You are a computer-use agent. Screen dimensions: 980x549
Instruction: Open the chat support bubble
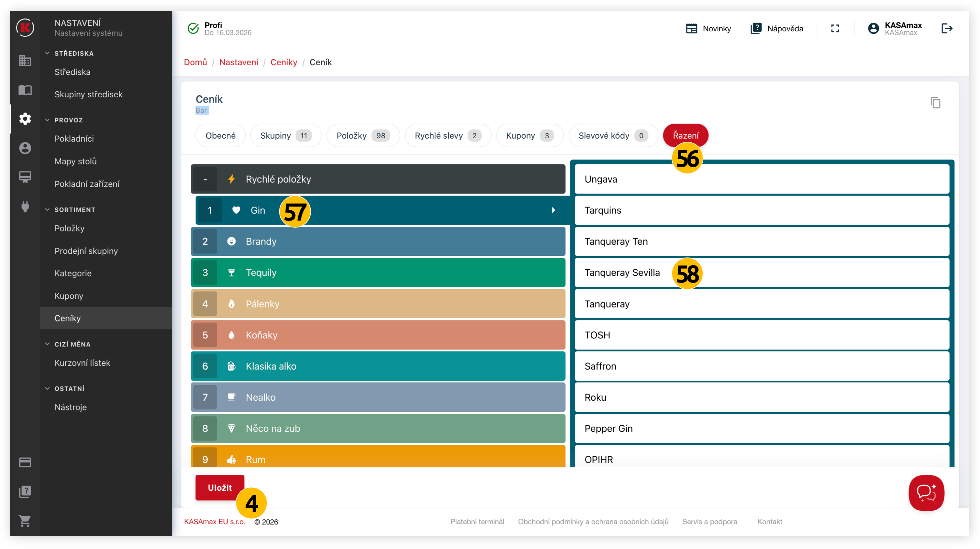[x=926, y=492]
